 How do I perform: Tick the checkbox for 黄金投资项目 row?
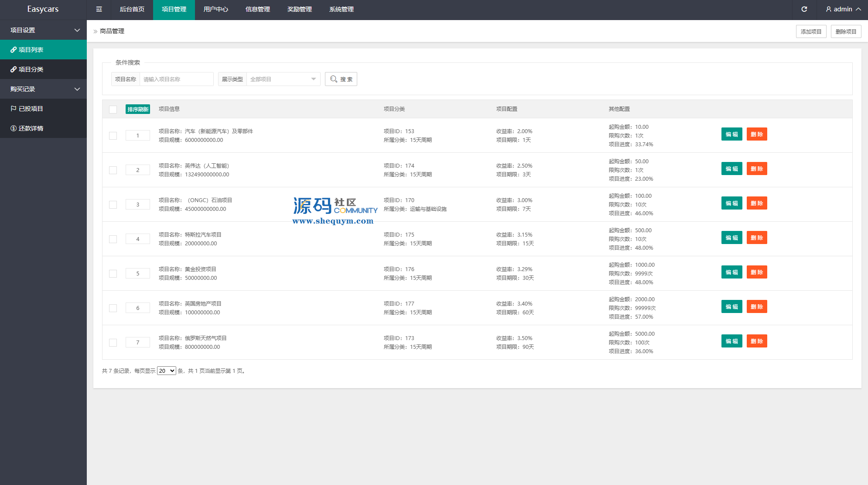point(113,274)
